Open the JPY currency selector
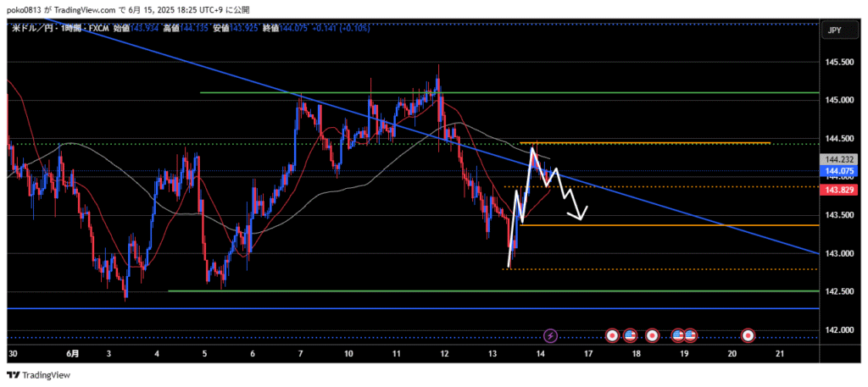The image size is (868, 387). point(833,30)
